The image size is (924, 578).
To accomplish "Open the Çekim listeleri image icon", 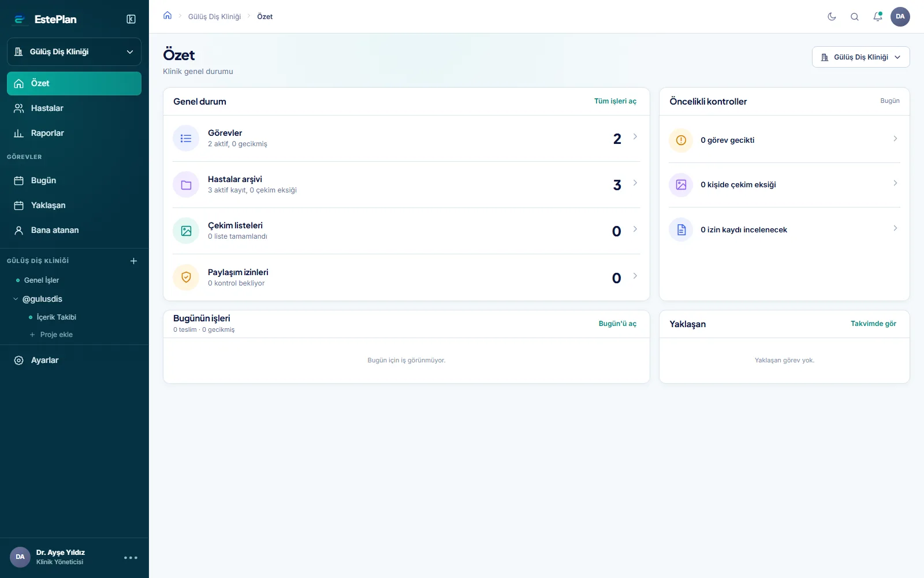I will (x=186, y=231).
